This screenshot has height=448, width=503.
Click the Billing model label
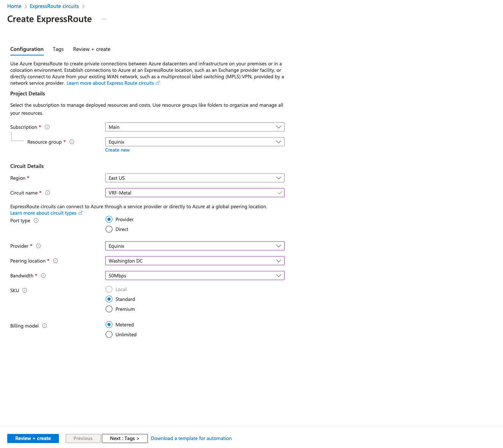pyautogui.click(x=24, y=326)
